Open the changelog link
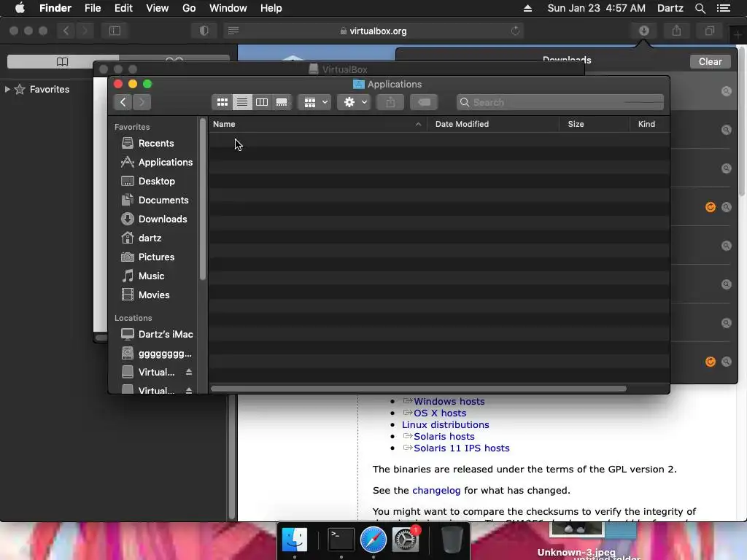The image size is (747, 560). [436, 491]
